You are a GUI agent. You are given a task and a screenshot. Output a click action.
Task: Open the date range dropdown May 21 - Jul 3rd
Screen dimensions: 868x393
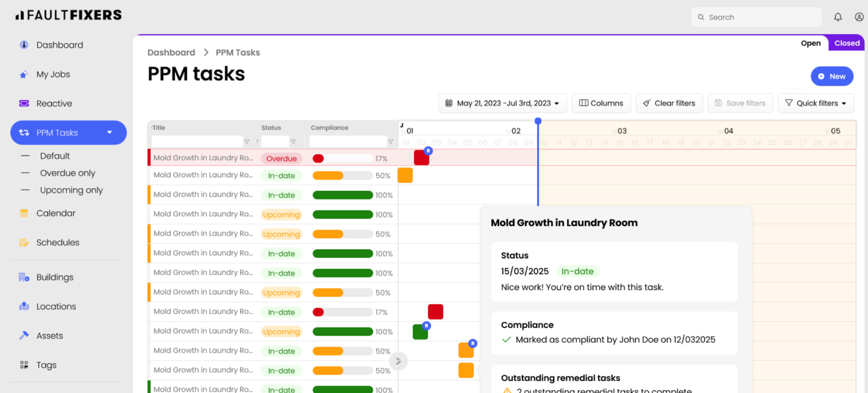click(x=502, y=103)
